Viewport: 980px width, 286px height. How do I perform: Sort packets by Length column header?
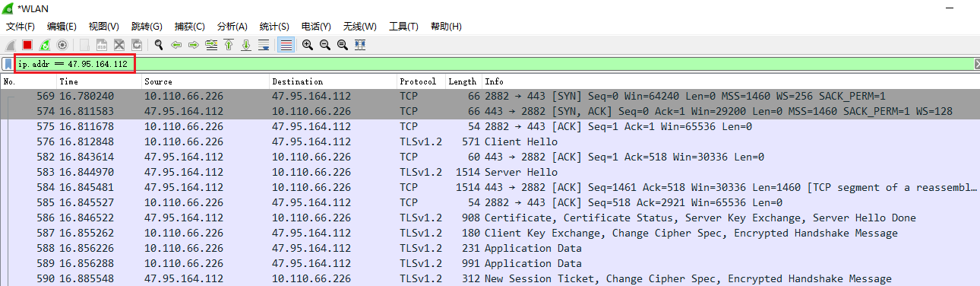(463, 81)
